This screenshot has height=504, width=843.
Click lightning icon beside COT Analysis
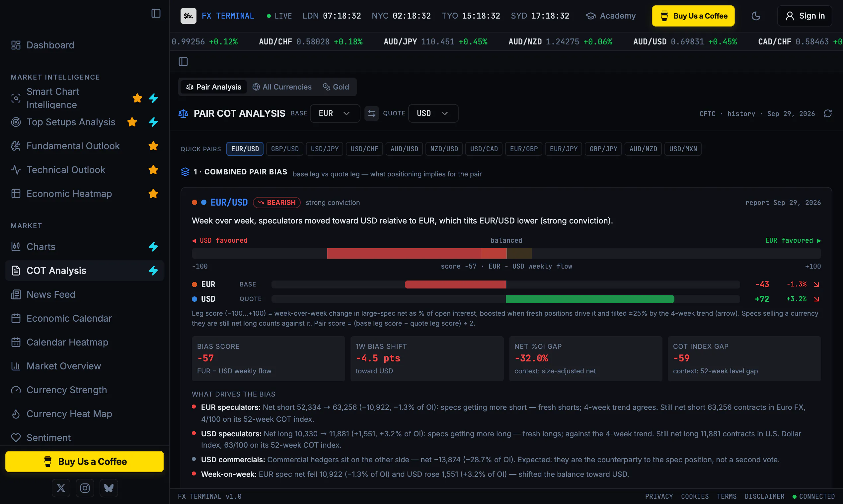153,271
